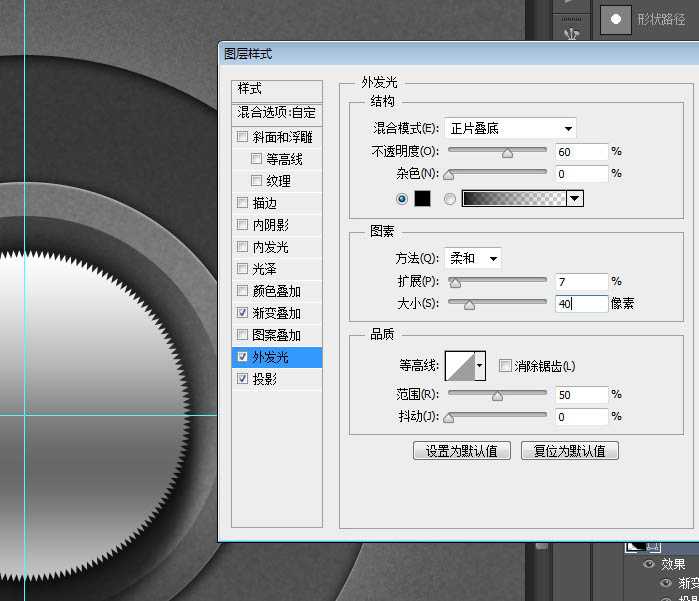This screenshot has width=699, height=601.
Task: Select the gradient radio button
Action: tap(450, 199)
